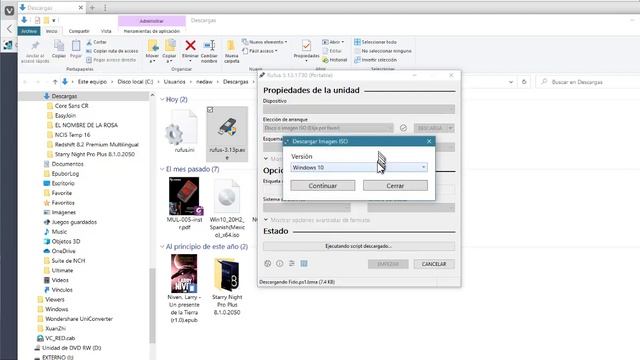Select the Win10_20H2 Spanish ISO file
This screenshot has height=360, width=640.
[227, 208]
